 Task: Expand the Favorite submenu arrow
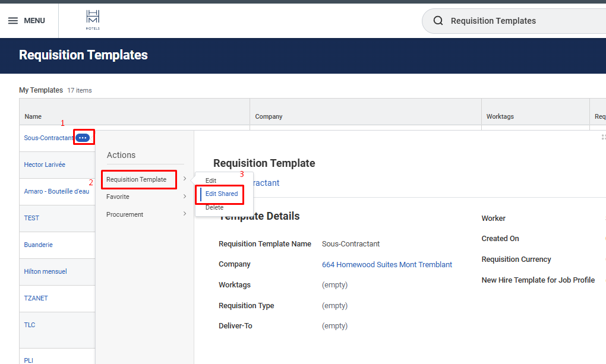point(185,197)
